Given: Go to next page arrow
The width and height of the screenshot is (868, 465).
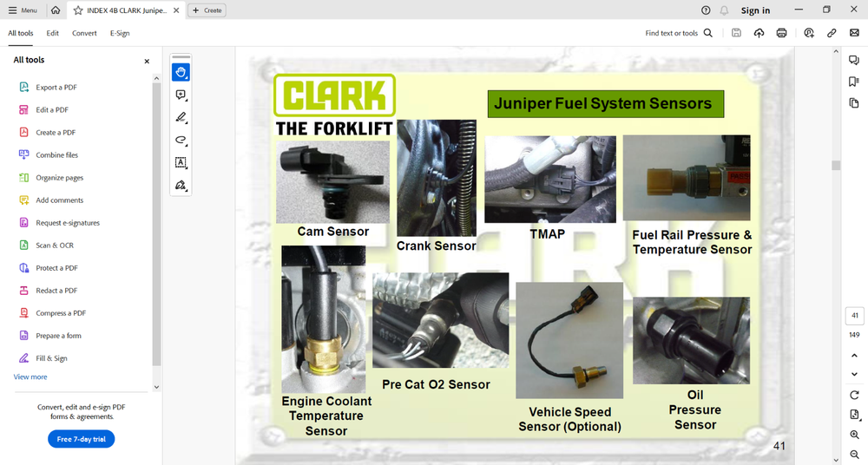Looking at the screenshot, I should (x=854, y=374).
